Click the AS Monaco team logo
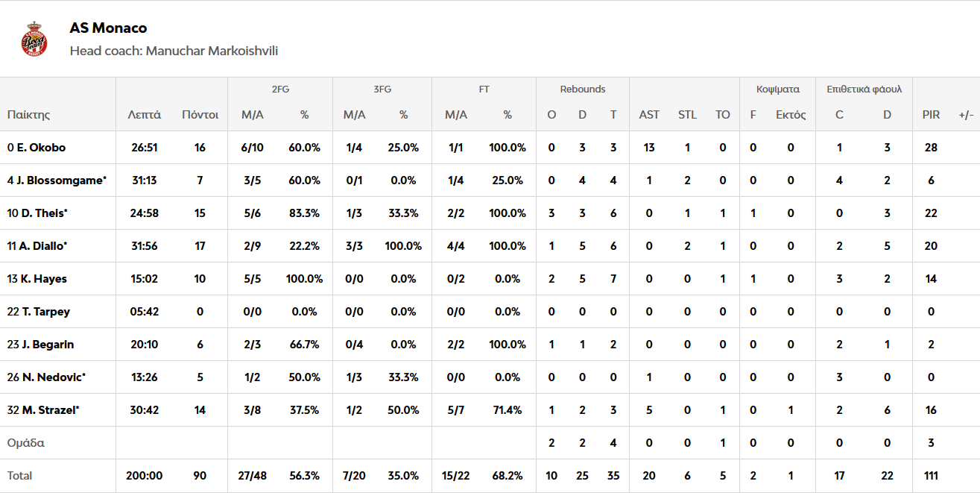Screen dimensions: 980x493 [34, 40]
